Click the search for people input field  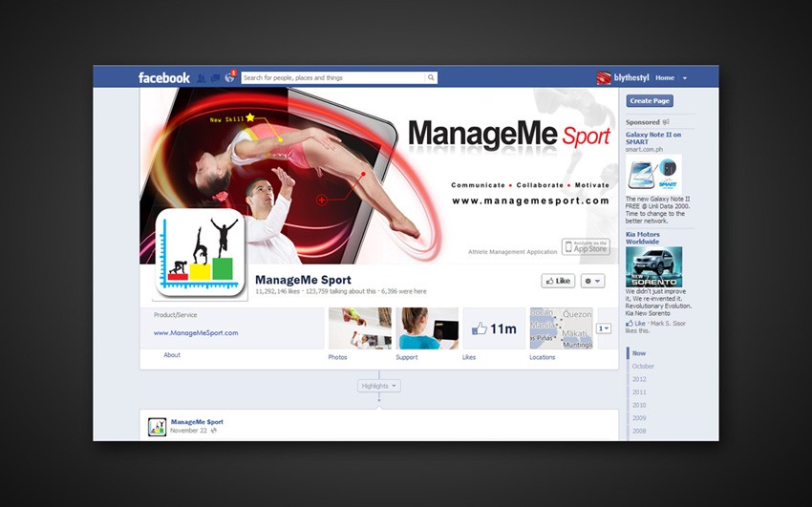point(332,78)
